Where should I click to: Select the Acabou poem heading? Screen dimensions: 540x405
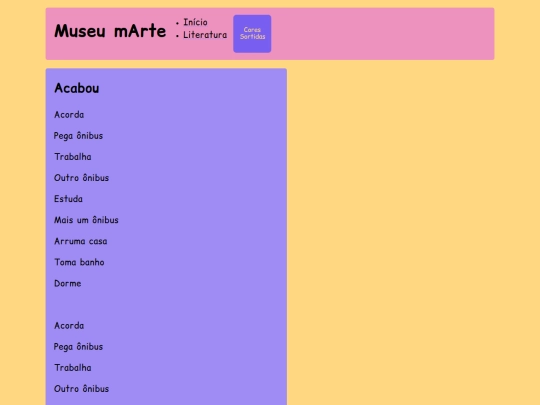click(x=77, y=88)
